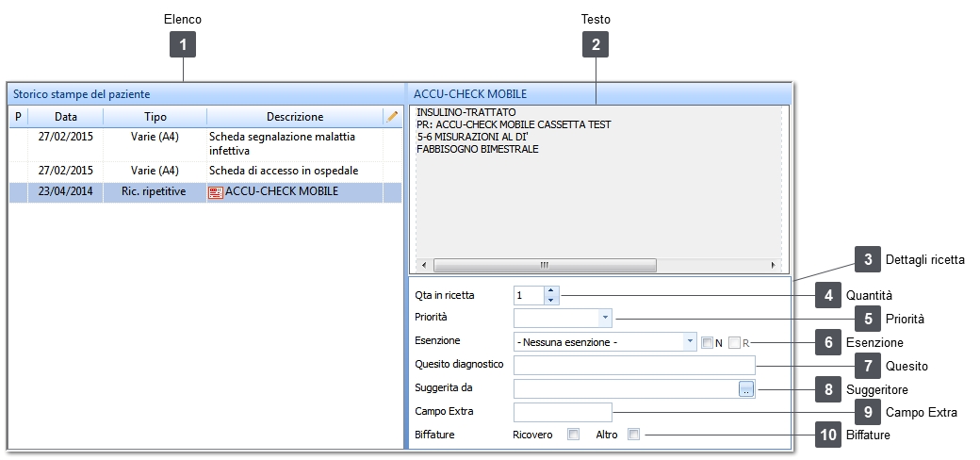Toggle the N checkbox next to Esenzione
980x460 pixels.
tap(707, 342)
